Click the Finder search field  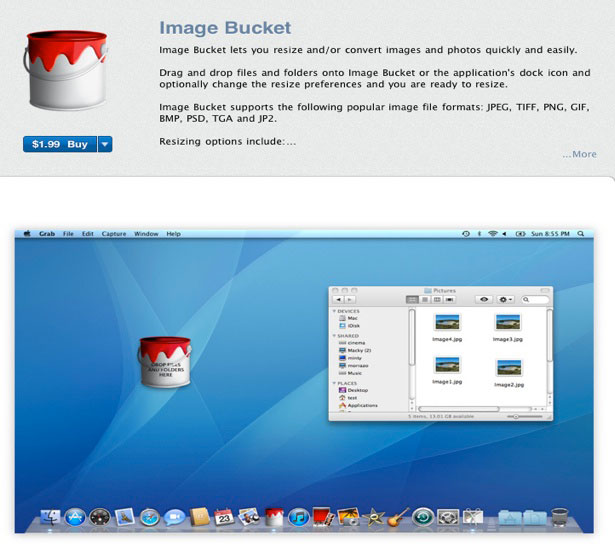pyautogui.click(x=535, y=300)
